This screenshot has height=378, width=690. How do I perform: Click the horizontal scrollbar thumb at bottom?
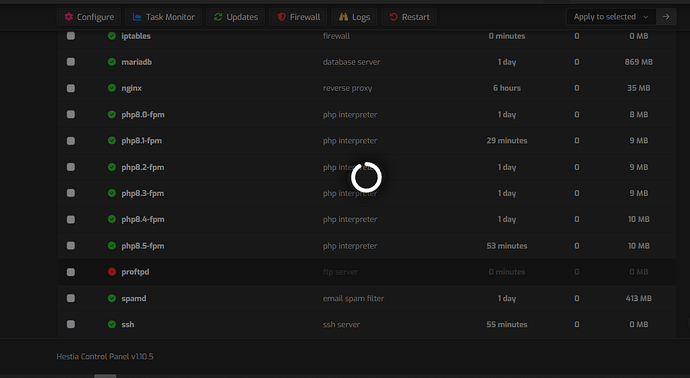pyautogui.click(x=105, y=376)
